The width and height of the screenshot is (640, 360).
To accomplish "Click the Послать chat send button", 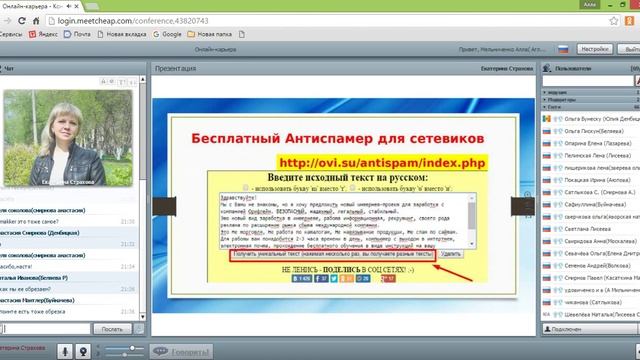I will click(112, 329).
